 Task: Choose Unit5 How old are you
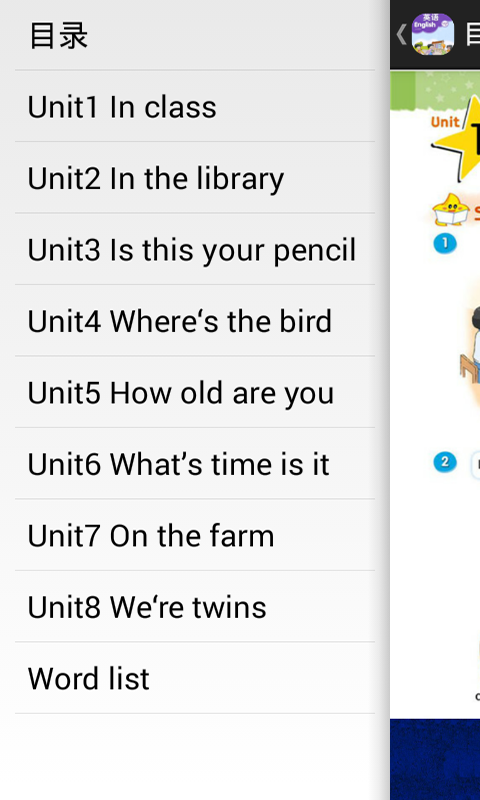[195, 392]
